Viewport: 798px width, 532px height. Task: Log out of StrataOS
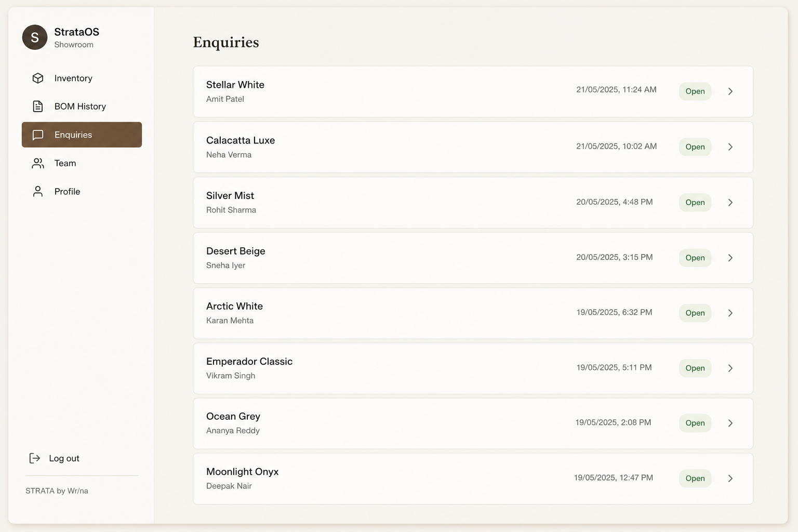[x=55, y=458]
